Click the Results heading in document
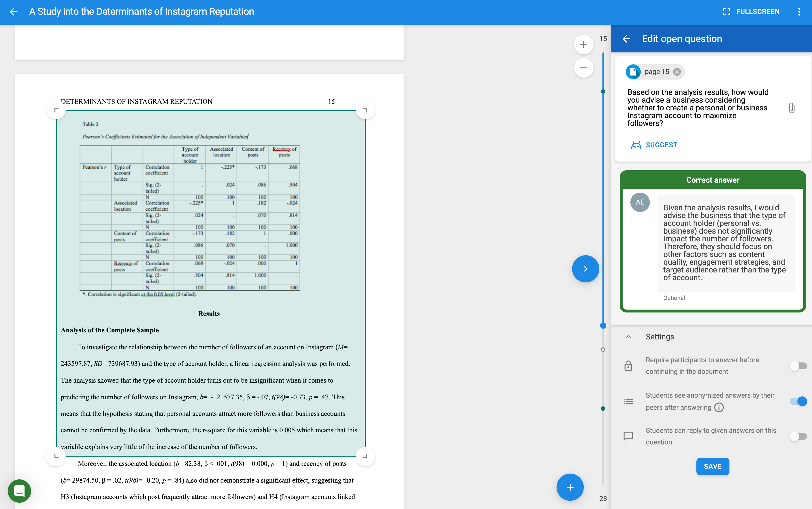The width and height of the screenshot is (812, 509). tap(209, 314)
